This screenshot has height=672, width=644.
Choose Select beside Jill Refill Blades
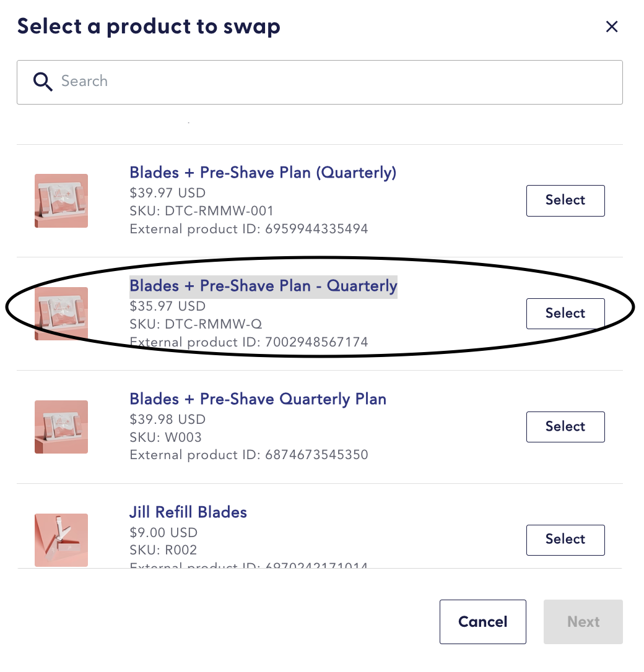pos(565,540)
